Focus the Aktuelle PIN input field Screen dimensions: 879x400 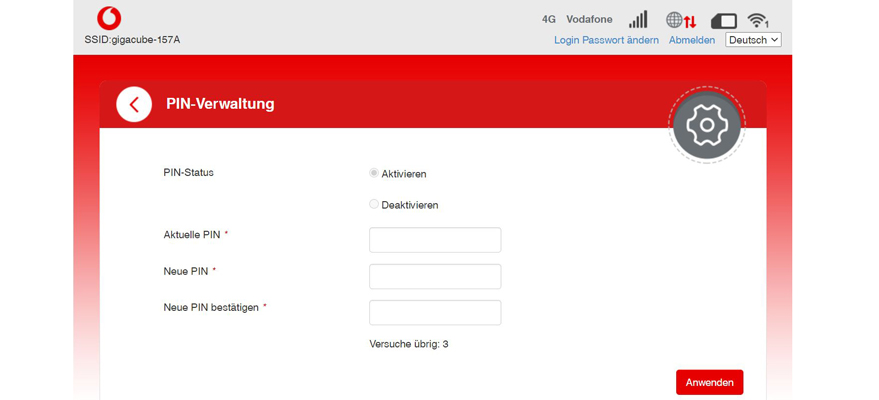coord(435,240)
